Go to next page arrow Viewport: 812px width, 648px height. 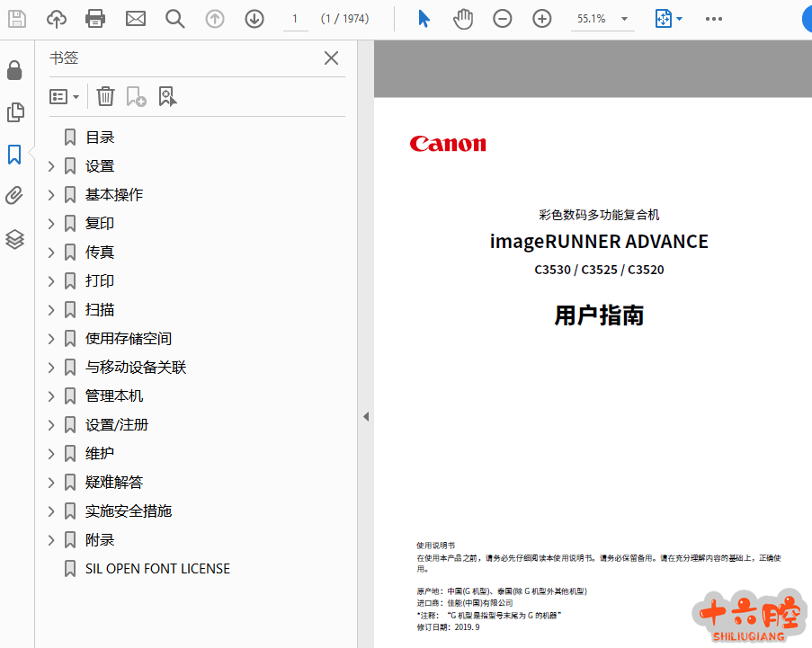coord(254,19)
